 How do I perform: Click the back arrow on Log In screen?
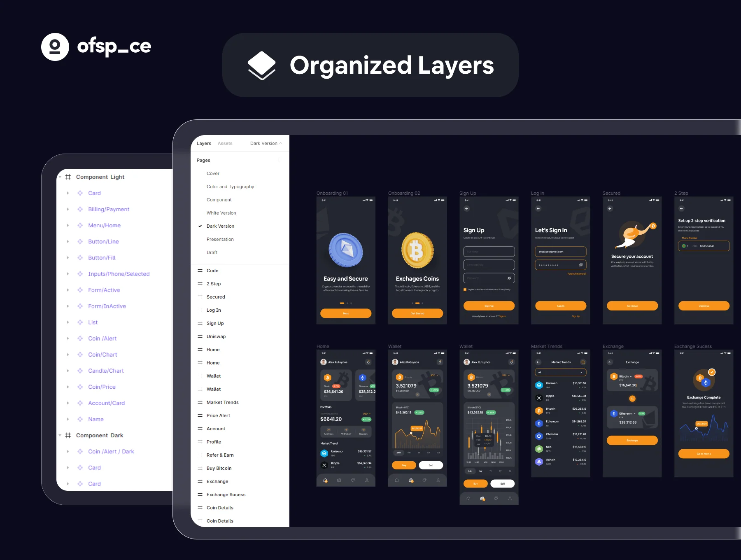(x=538, y=209)
